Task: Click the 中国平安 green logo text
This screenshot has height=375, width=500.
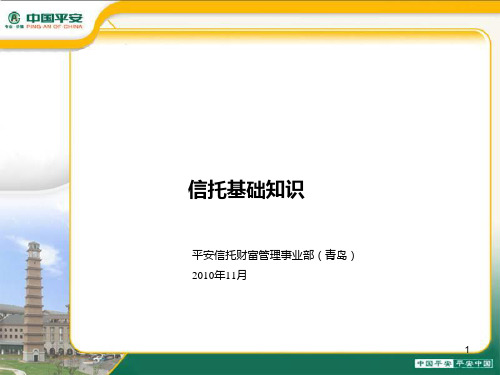Action: pyautogui.click(x=54, y=18)
